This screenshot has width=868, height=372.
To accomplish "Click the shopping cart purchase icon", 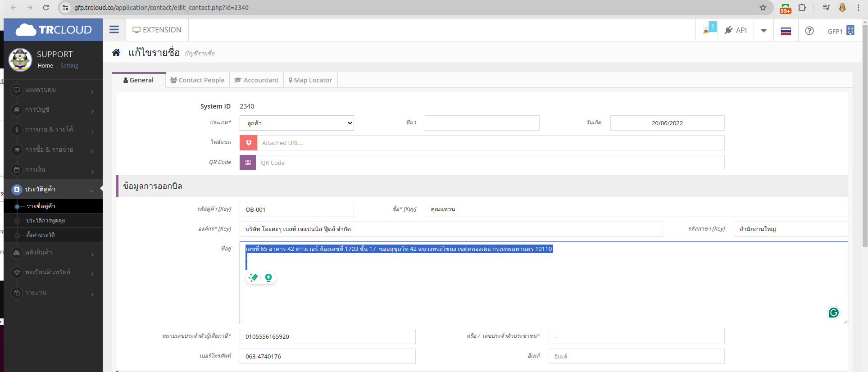I will tap(17, 150).
